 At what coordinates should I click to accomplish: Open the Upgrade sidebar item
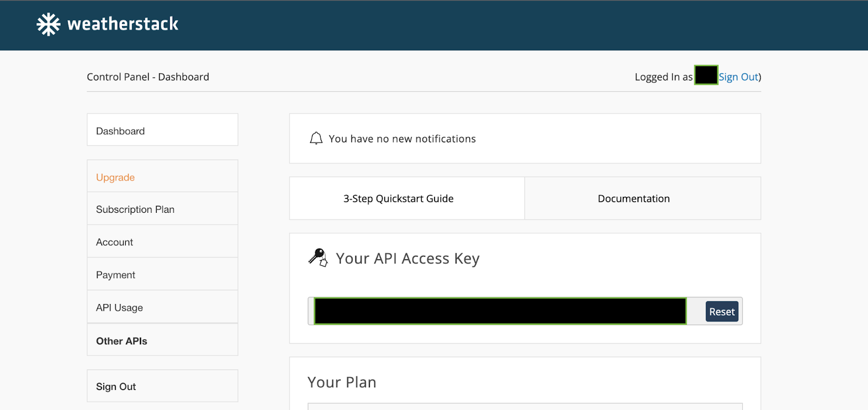(162, 176)
